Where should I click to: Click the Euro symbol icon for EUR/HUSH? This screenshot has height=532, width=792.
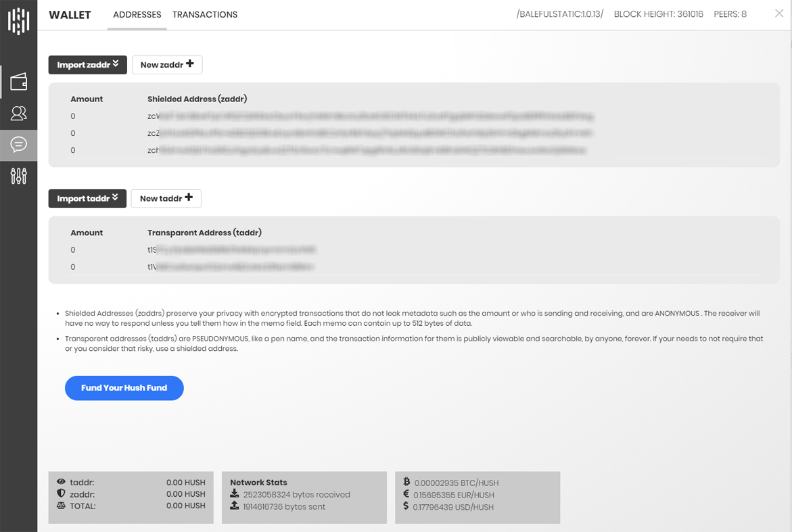406,493
